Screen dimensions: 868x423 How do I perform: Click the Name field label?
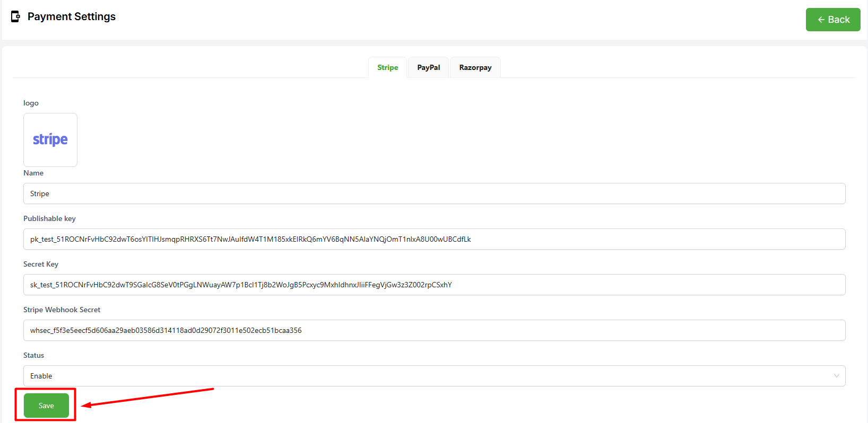33,173
